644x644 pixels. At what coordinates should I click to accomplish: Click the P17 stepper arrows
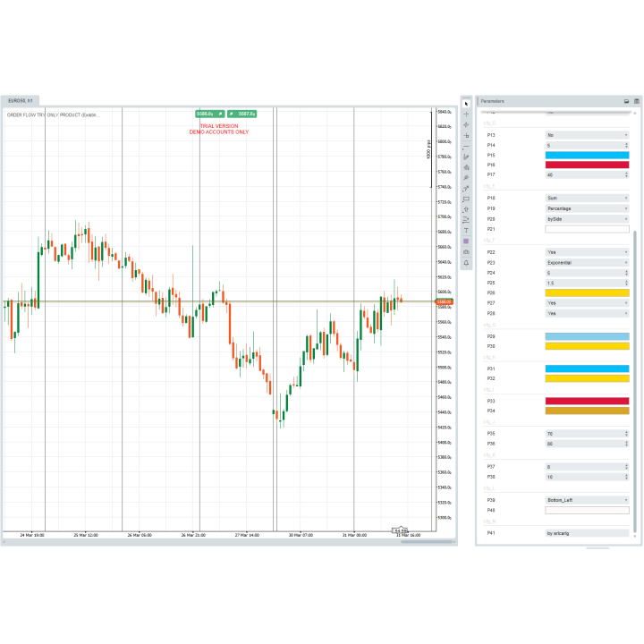626,175
